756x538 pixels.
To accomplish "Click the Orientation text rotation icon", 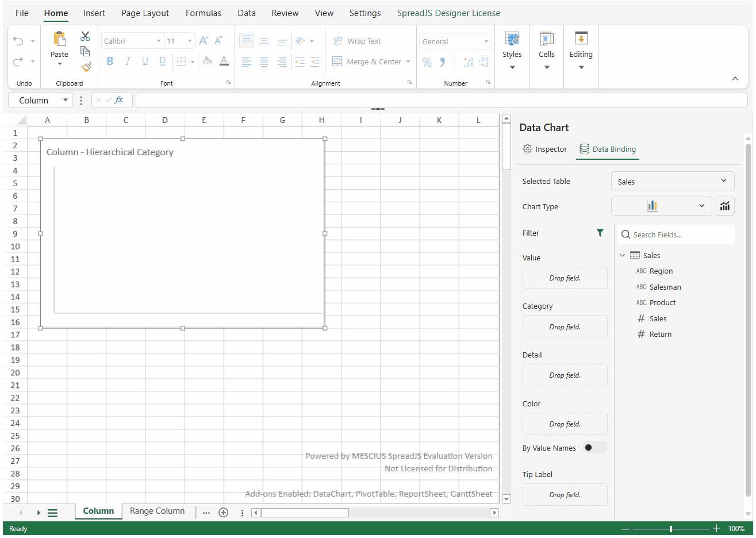I will [x=300, y=41].
